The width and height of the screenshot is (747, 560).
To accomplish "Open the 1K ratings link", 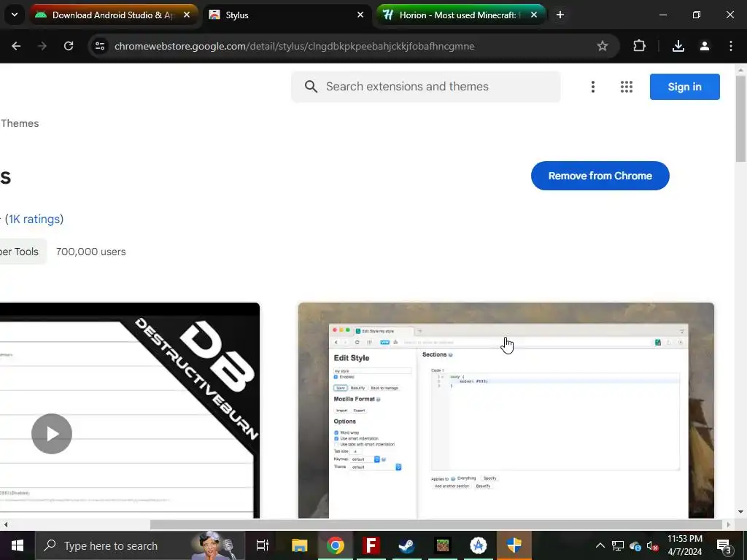I will [34, 219].
